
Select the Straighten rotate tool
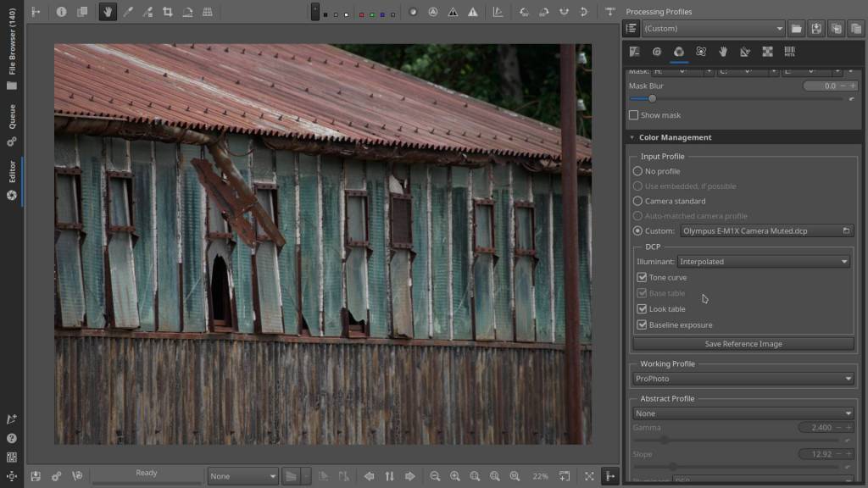[187, 12]
